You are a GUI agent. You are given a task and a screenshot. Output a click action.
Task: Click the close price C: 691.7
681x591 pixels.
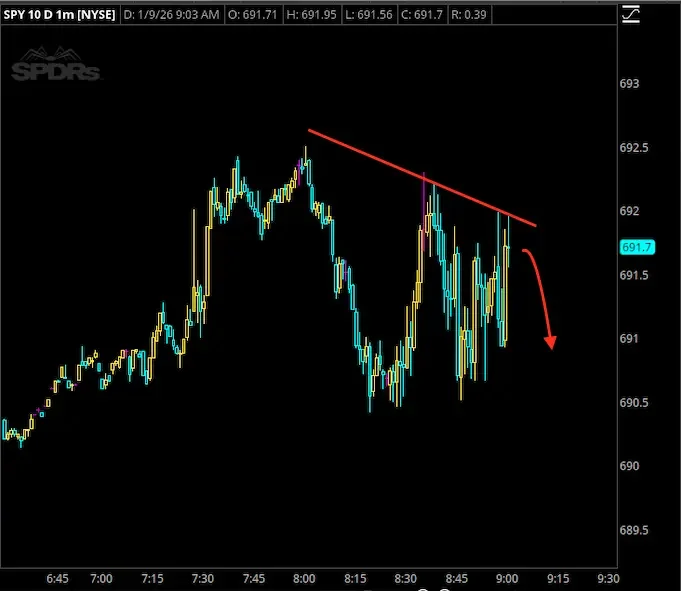pyautogui.click(x=422, y=15)
